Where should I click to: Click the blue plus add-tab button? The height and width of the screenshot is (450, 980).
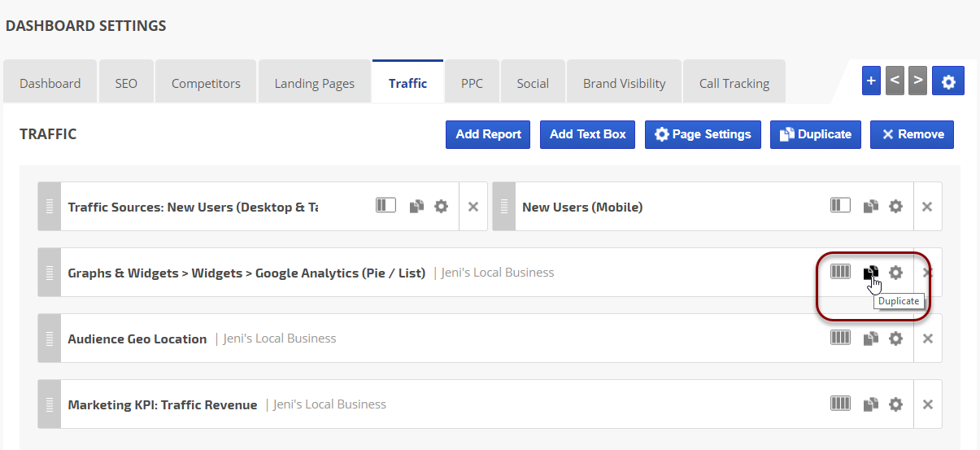[871, 81]
